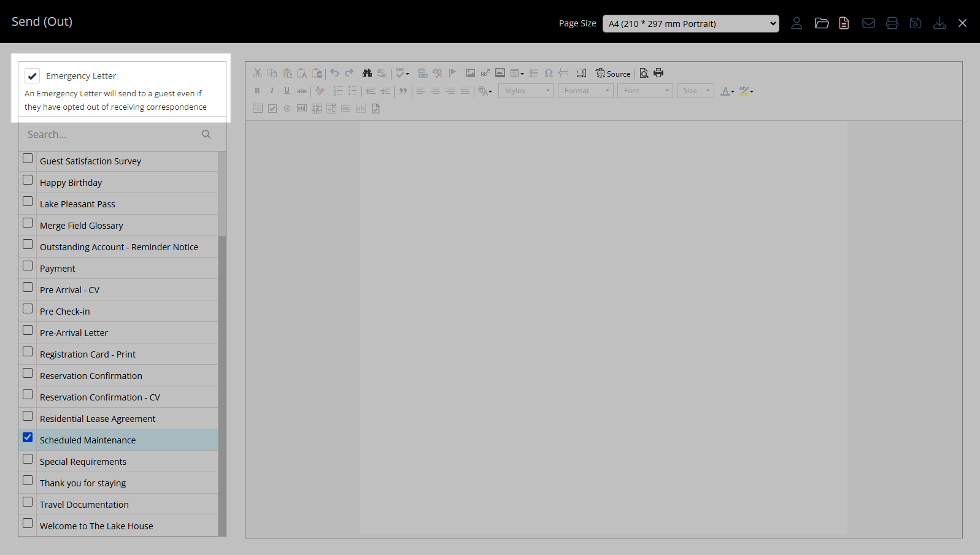Select Welcome to The Lake House letter
Image resolution: width=980 pixels, height=555 pixels.
coord(96,526)
